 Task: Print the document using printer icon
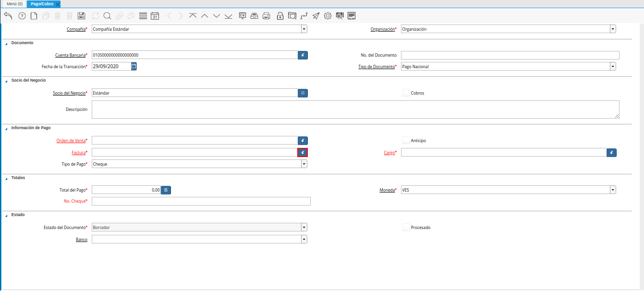267,16
